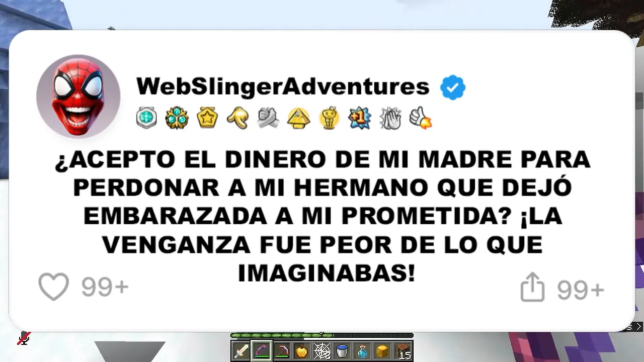Select the water bucket slot
The height and width of the screenshot is (362, 644).
coord(342,350)
